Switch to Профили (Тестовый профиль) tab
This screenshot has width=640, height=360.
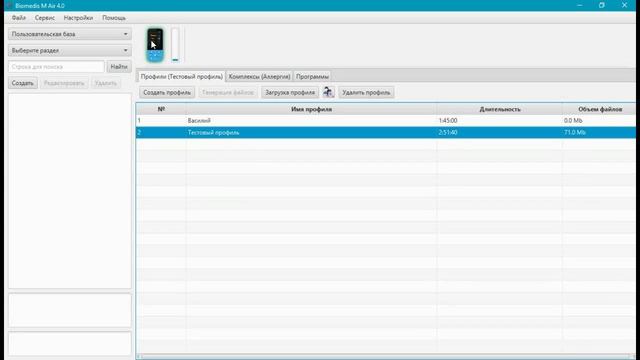[181, 76]
